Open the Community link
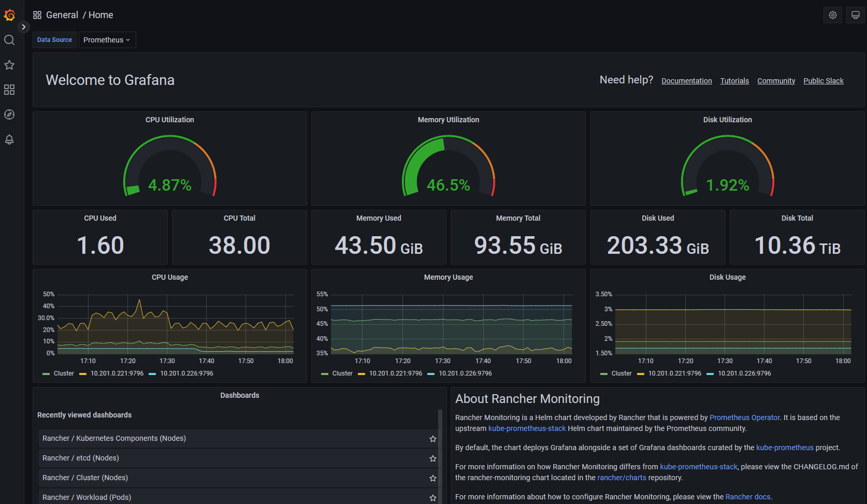This screenshot has width=867, height=504. [x=776, y=81]
